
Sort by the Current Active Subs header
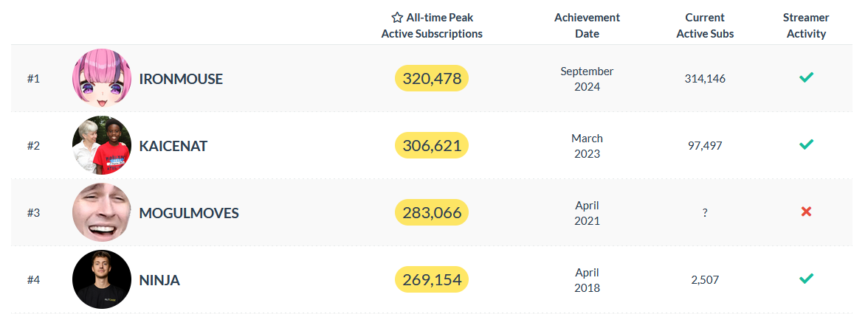pos(705,25)
